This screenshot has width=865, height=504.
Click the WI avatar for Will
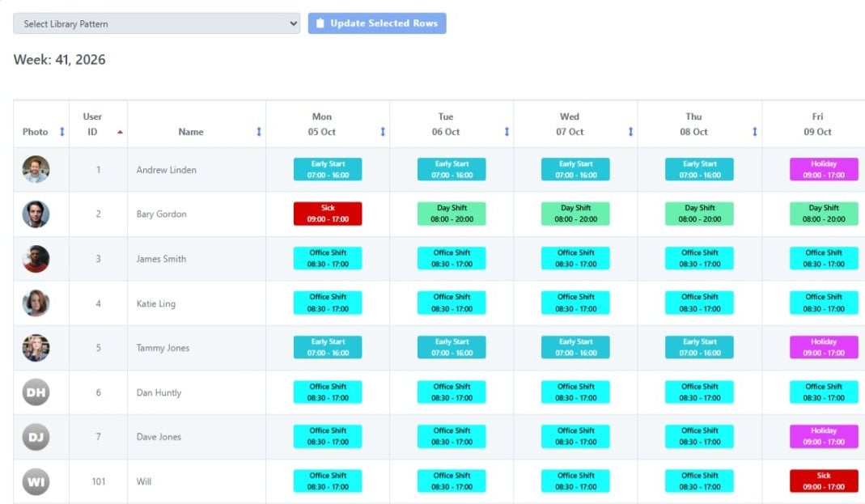coord(36,481)
